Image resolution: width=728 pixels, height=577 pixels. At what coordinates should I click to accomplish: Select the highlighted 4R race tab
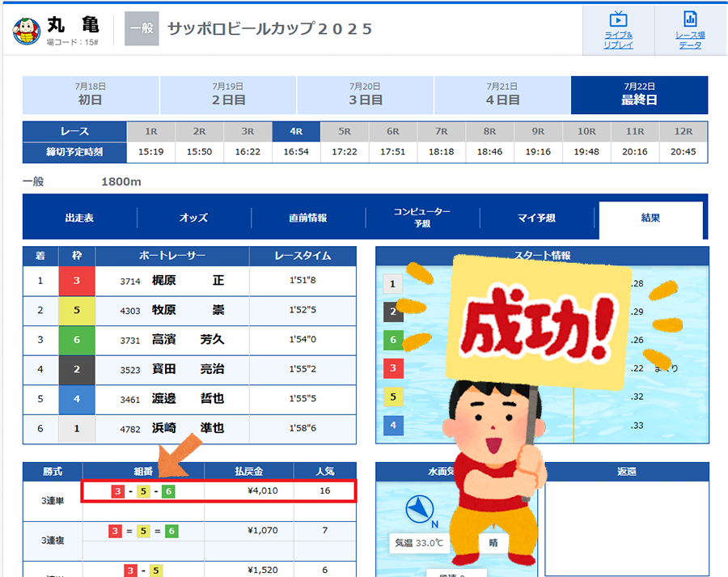tap(296, 131)
